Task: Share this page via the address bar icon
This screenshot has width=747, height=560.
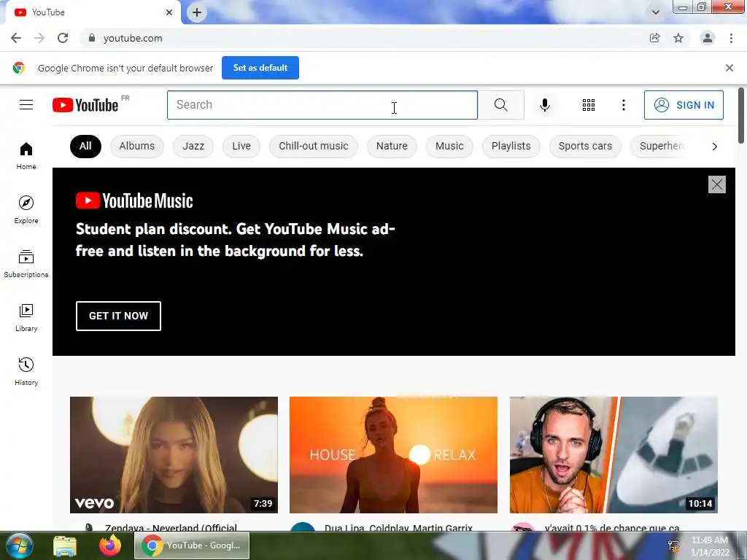Action: pos(655,38)
